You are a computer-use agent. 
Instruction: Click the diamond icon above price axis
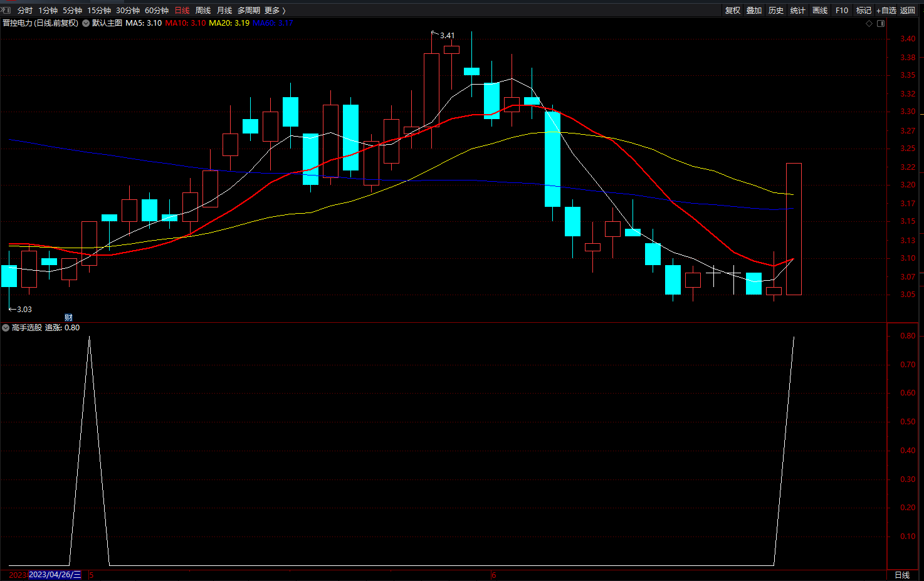point(869,23)
